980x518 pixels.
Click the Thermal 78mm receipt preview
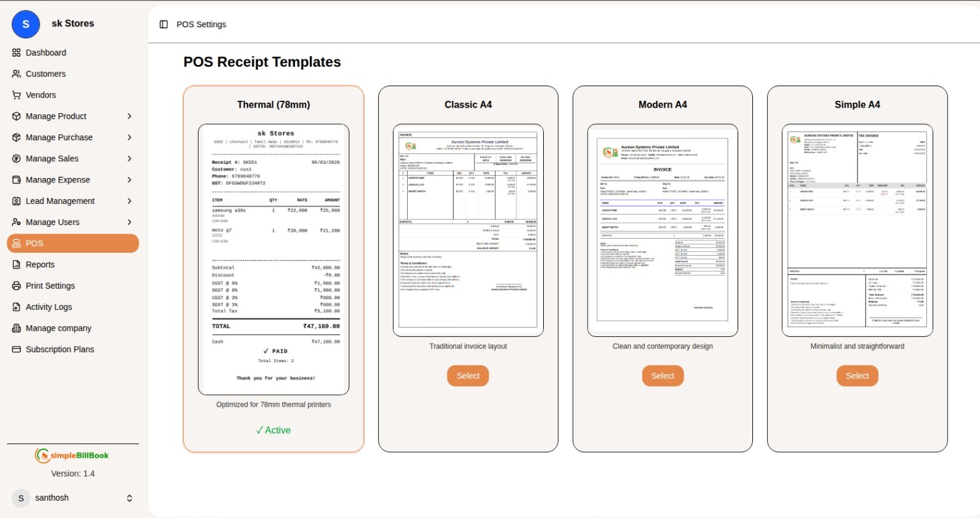tap(273, 260)
